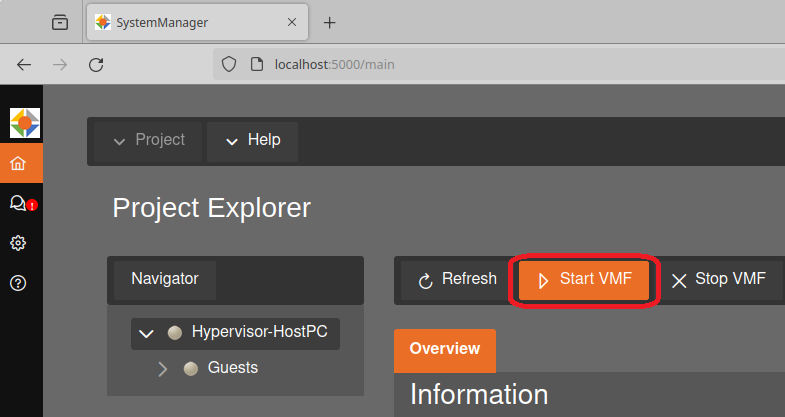Open notifications chat icon with alert
This screenshot has height=417, width=785.
click(x=23, y=203)
